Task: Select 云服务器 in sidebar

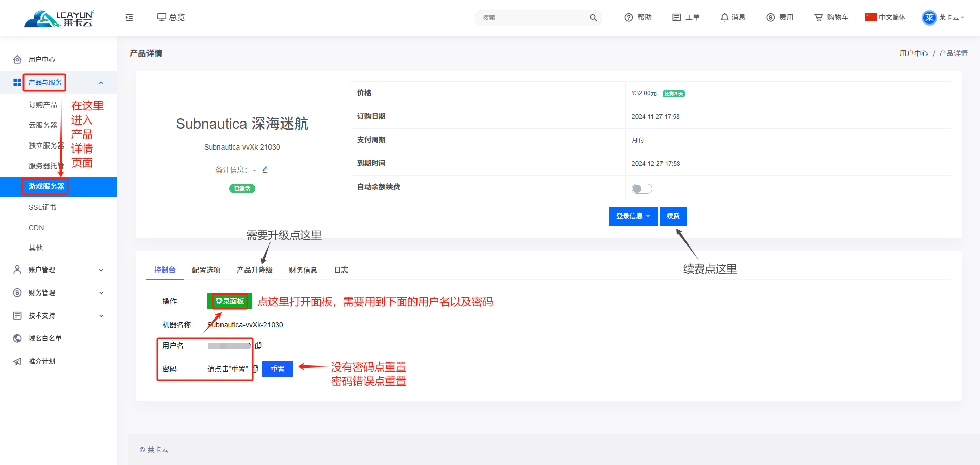Action: [x=43, y=125]
